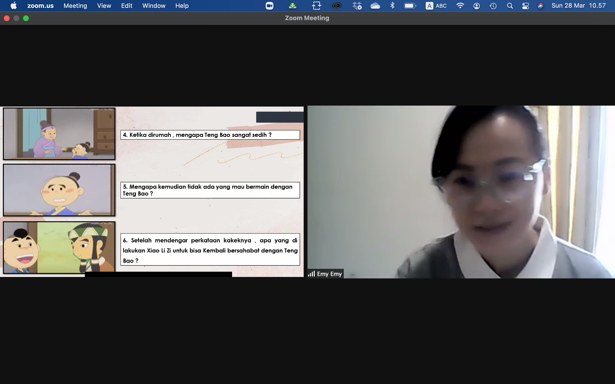Open the zoom.us application menu
The image size is (615, 384).
pyautogui.click(x=40, y=6)
